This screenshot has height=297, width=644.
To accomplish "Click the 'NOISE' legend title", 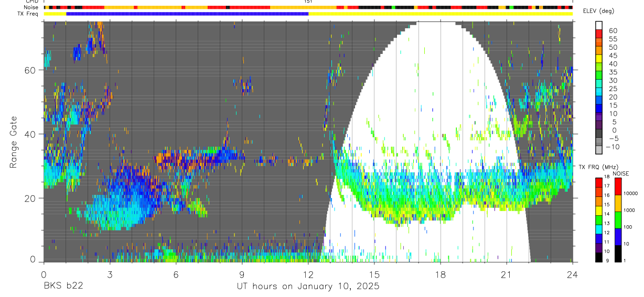I will click(x=622, y=173).
